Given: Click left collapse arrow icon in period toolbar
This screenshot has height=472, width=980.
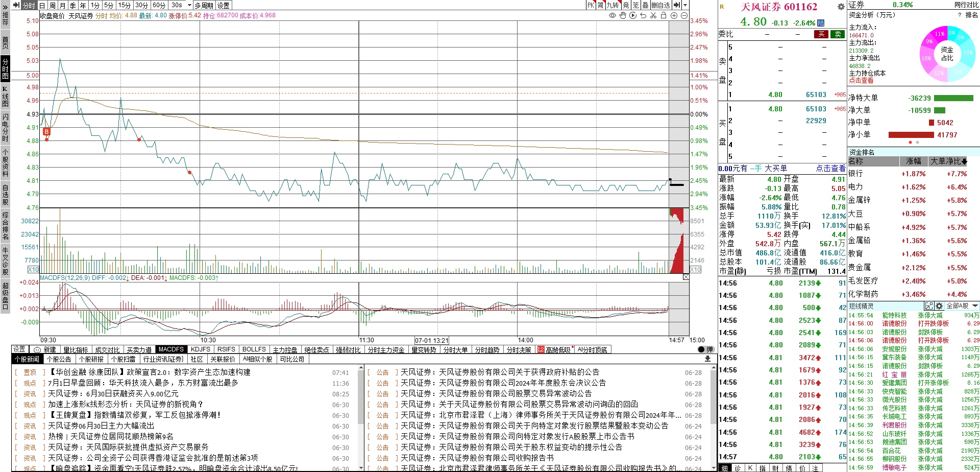Looking at the screenshot, I should 15,5.
